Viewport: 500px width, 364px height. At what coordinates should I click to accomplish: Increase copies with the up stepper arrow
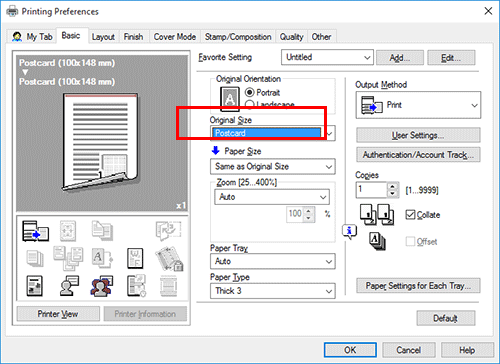[392, 186]
